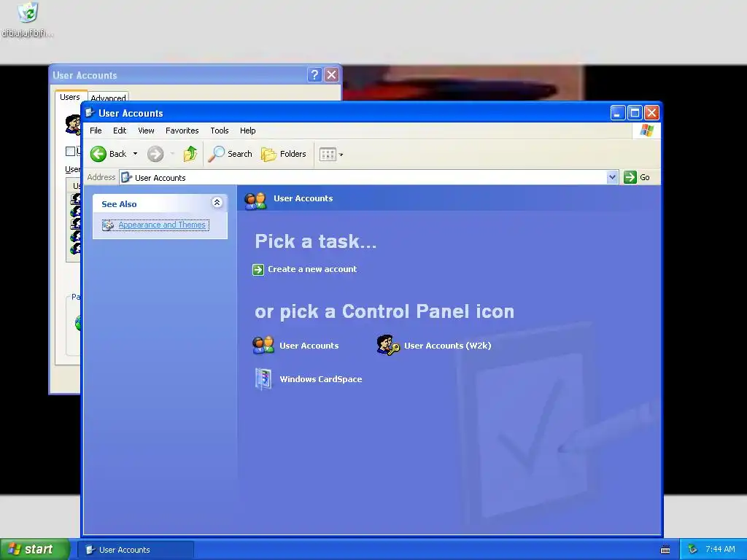Open the Edit menu
This screenshot has width=747, height=560.
(120, 131)
